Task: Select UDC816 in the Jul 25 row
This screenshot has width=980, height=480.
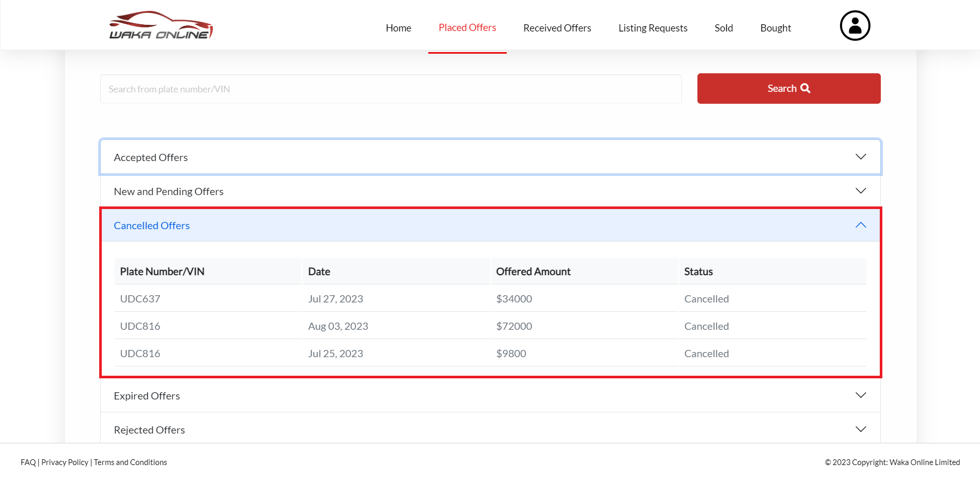Action: pyautogui.click(x=140, y=354)
